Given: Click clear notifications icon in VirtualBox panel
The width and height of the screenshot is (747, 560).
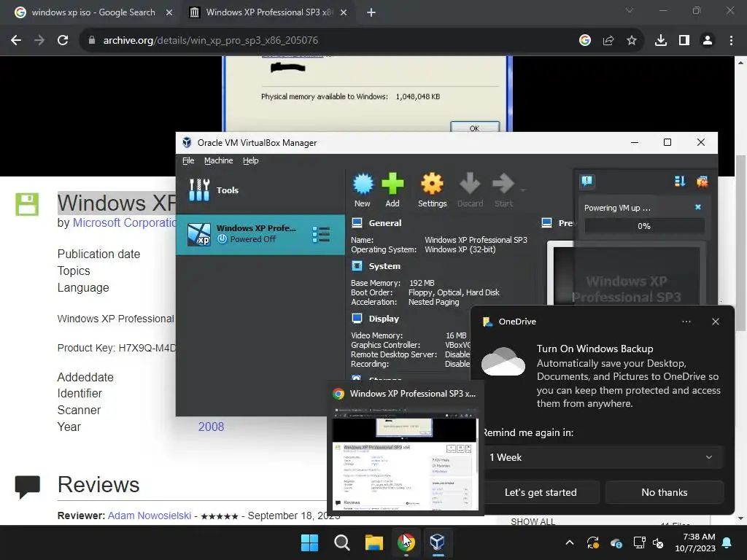Looking at the screenshot, I should coord(703,182).
